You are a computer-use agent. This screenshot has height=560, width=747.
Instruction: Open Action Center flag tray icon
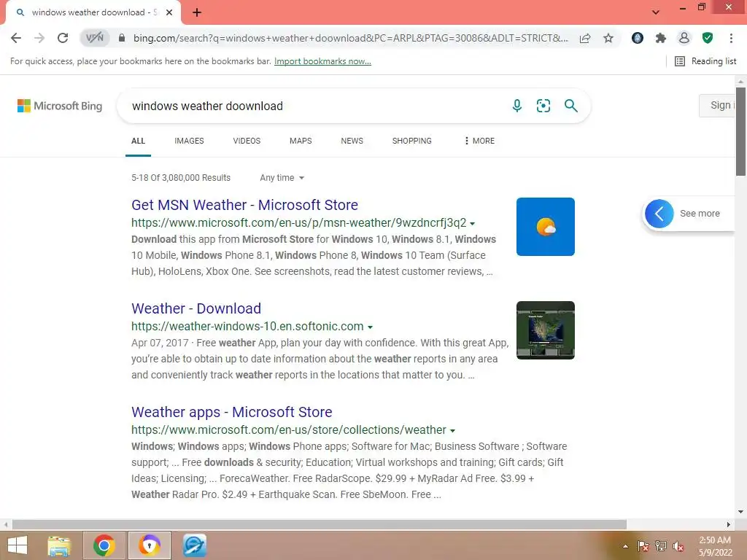643,546
